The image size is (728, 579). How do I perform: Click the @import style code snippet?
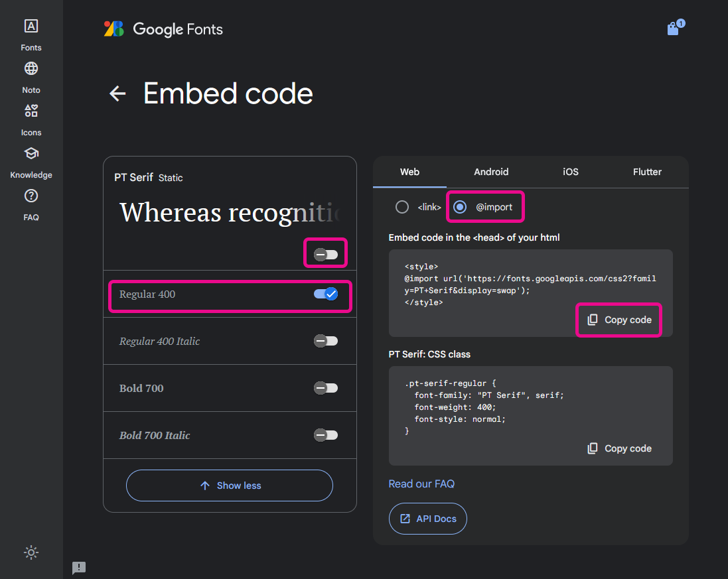pos(530,285)
